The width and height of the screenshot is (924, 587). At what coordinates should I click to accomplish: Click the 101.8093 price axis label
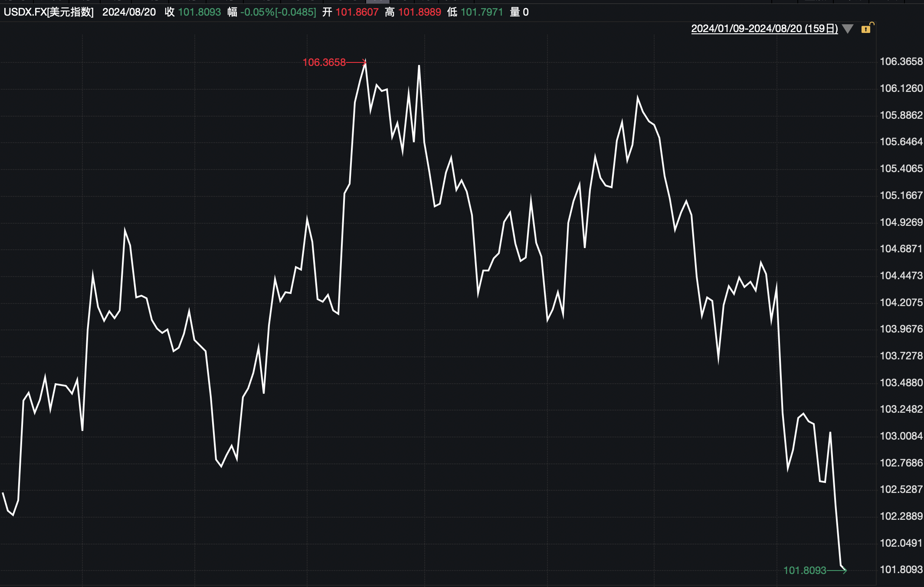coord(901,570)
